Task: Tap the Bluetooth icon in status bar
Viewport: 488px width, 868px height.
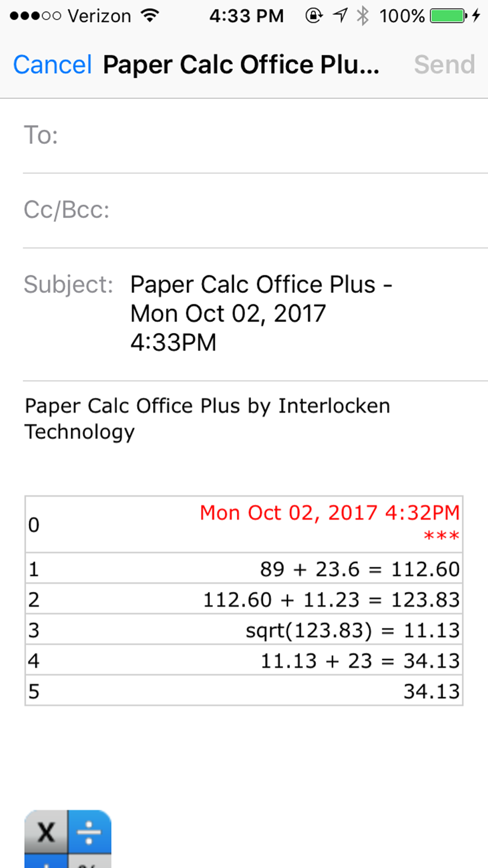Action: (363, 16)
